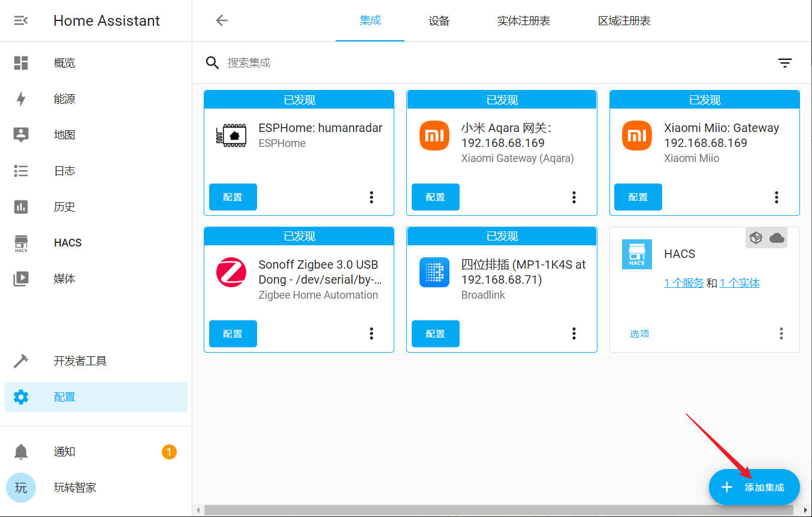Open the more menu on ESPHome card
Image resolution: width=812 pixels, height=517 pixels.
click(x=372, y=197)
